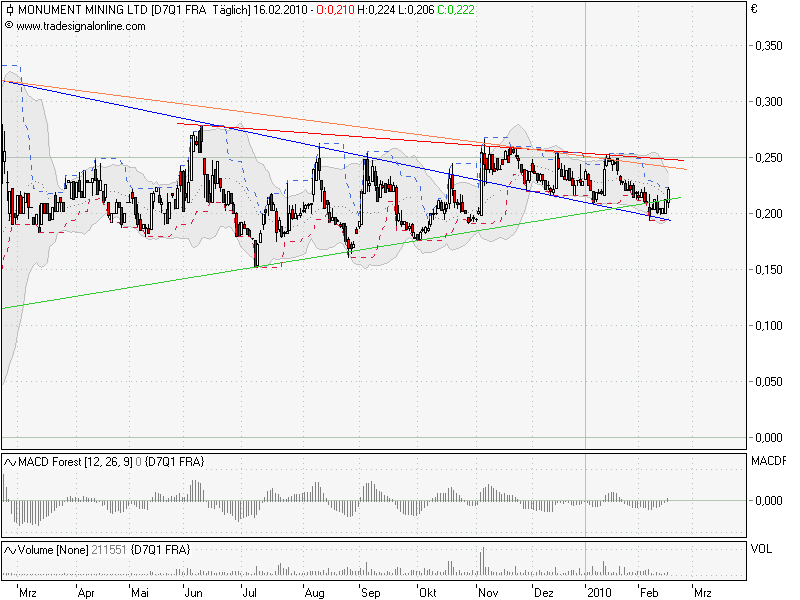Select the indicator curve icon beside MACD Forest
The height and width of the screenshot is (600, 800).
11,463
